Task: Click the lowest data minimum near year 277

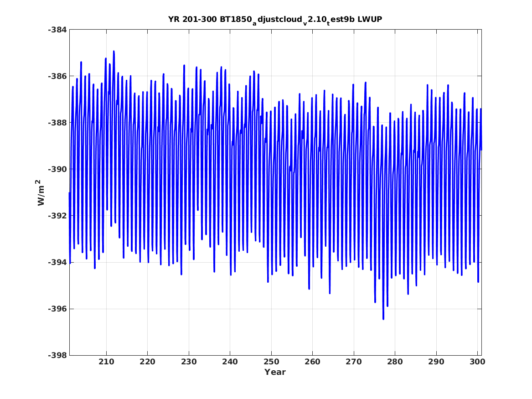Action: click(383, 319)
